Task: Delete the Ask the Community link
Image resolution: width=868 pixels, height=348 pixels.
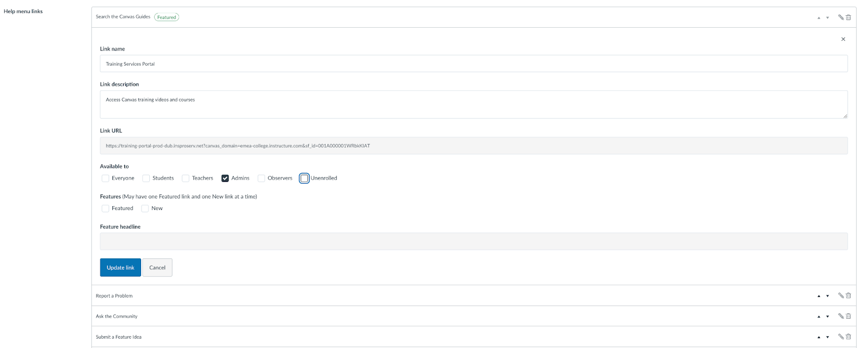Action: click(848, 316)
